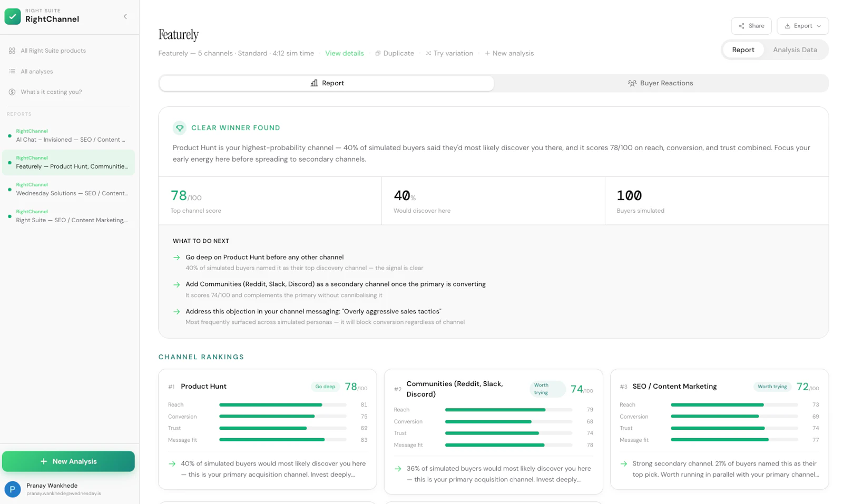Viewport: 843px width, 504px height.
Task: Open the Export dropdown
Action: click(802, 26)
